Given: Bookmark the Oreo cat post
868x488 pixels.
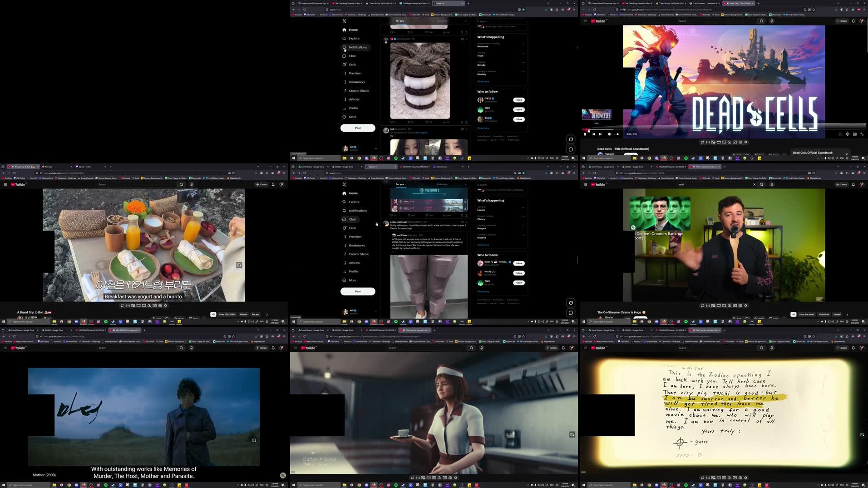Looking at the screenshot, I should (462, 122).
